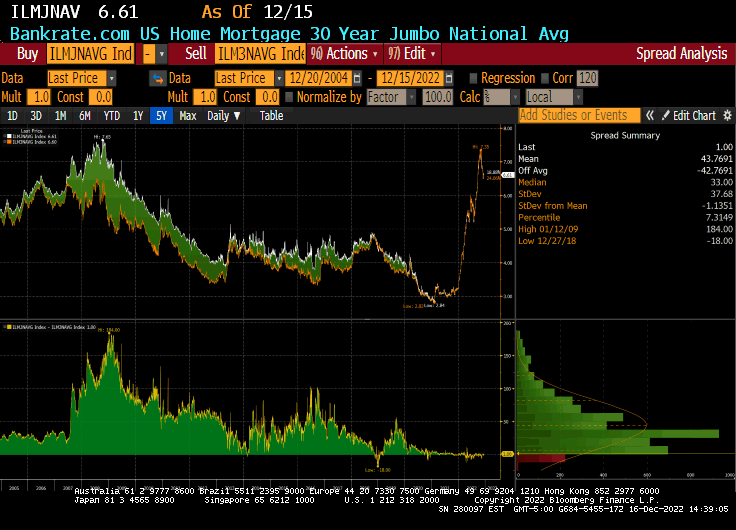Select the Max time range tab

coord(188,116)
